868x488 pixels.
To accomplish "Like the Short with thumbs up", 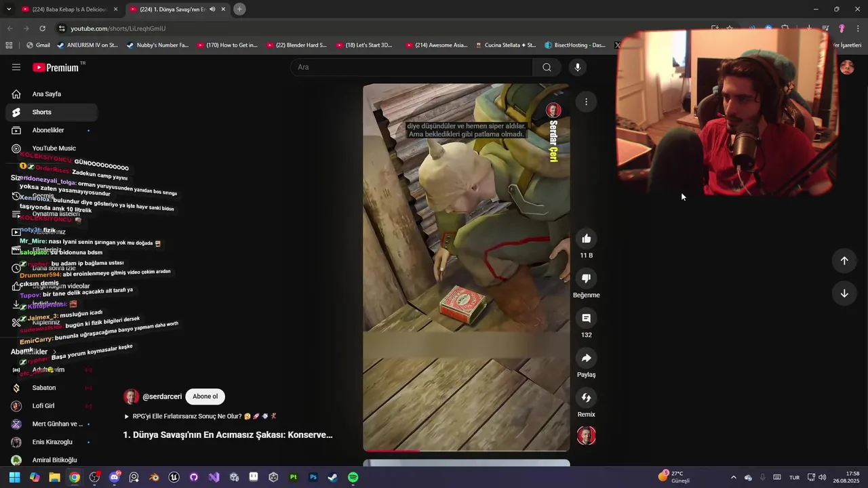I will click(587, 239).
